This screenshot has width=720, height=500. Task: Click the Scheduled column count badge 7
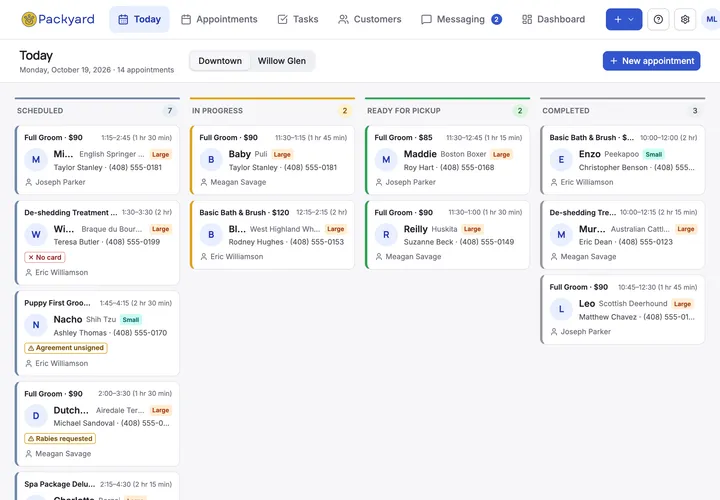point(170,111)
